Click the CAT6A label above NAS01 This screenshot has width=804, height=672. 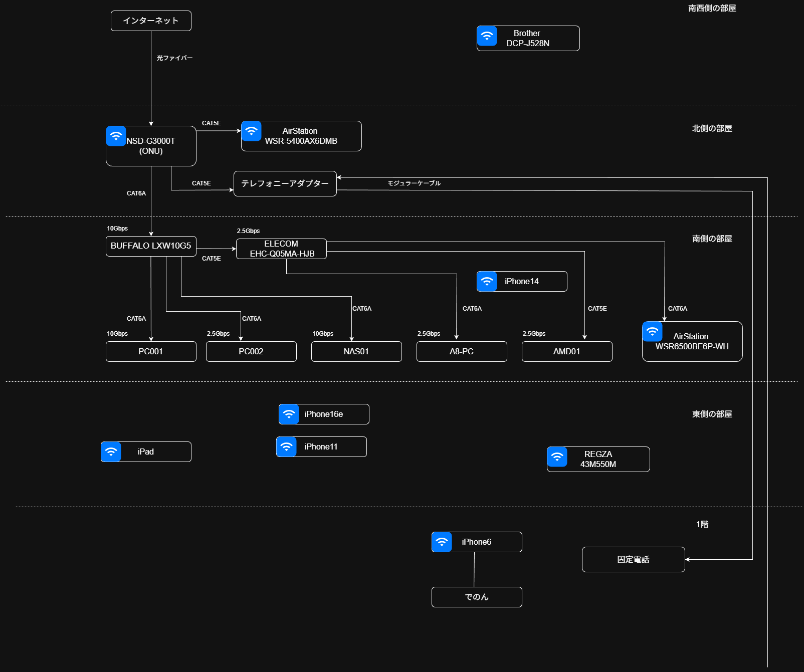point(362,309)
